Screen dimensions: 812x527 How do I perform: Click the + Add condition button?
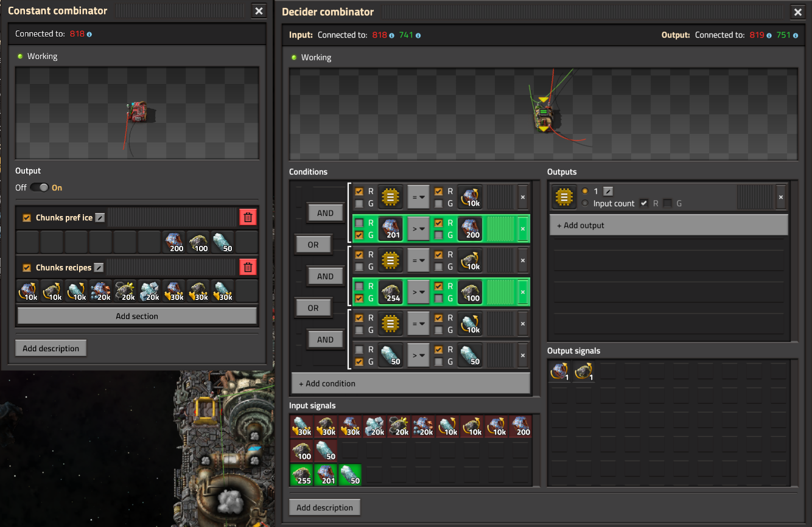[411, 383]
